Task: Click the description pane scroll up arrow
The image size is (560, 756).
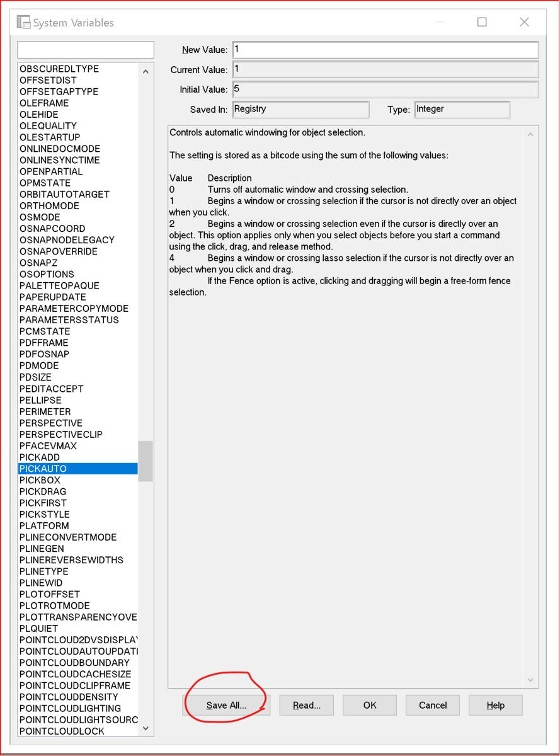Action: click(530, 134)
